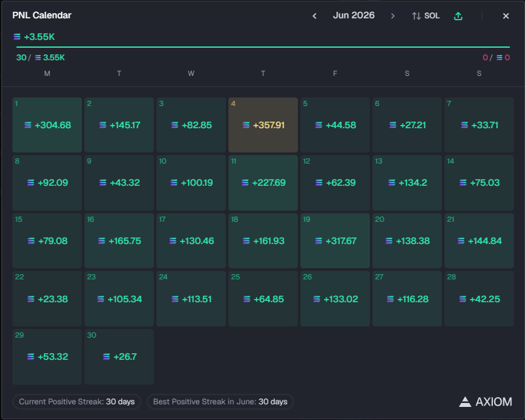Select June 1 cell with +304.68
This screenshot has width=525, height=420.
(x=47, y=125)
